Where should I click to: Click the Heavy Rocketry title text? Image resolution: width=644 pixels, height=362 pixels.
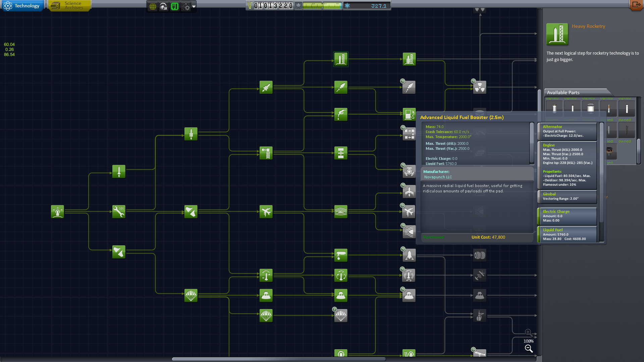[x=588, y=26]
